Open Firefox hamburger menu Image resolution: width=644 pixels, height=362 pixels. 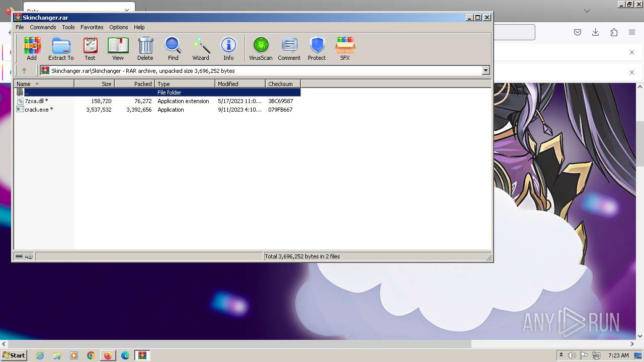click(632, 32)
